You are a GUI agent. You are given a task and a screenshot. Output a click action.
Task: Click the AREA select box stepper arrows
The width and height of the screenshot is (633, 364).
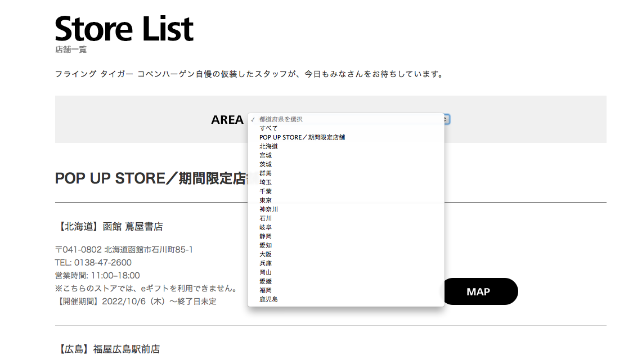pos(447,119)
